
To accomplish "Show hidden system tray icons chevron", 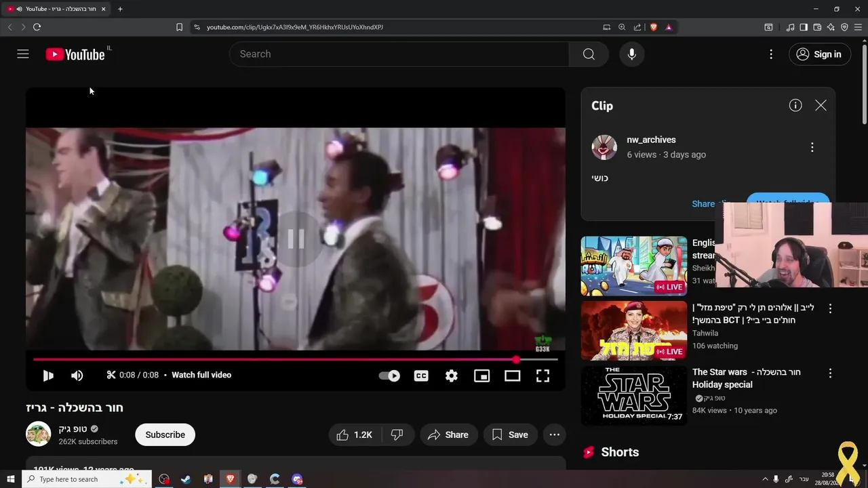I will 765,479.
